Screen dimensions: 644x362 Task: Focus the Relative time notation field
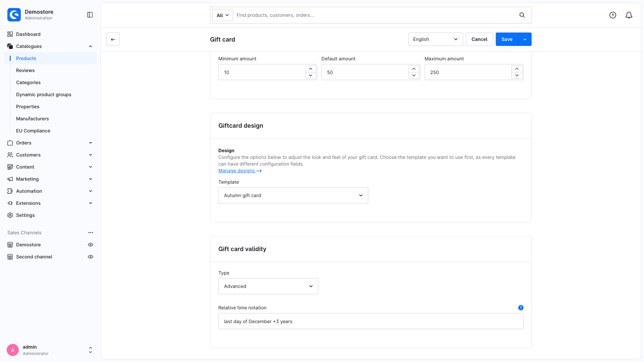point(371,321)
